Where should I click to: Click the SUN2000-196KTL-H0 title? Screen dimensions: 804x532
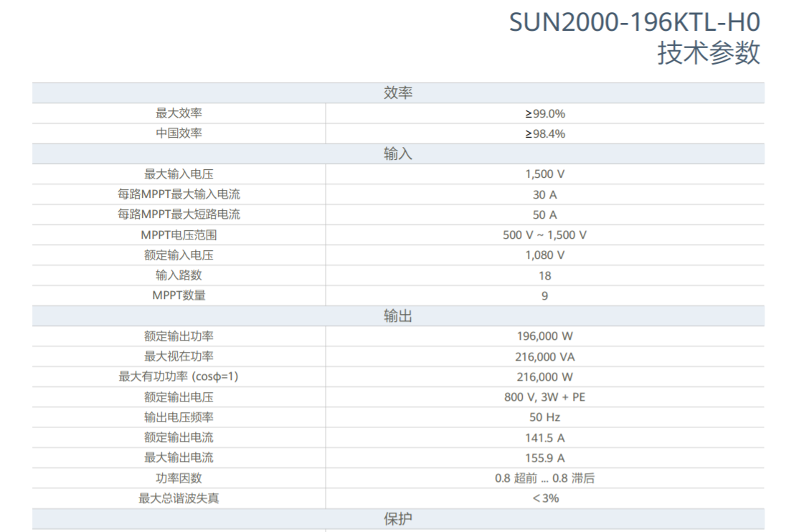coord(634,22)
